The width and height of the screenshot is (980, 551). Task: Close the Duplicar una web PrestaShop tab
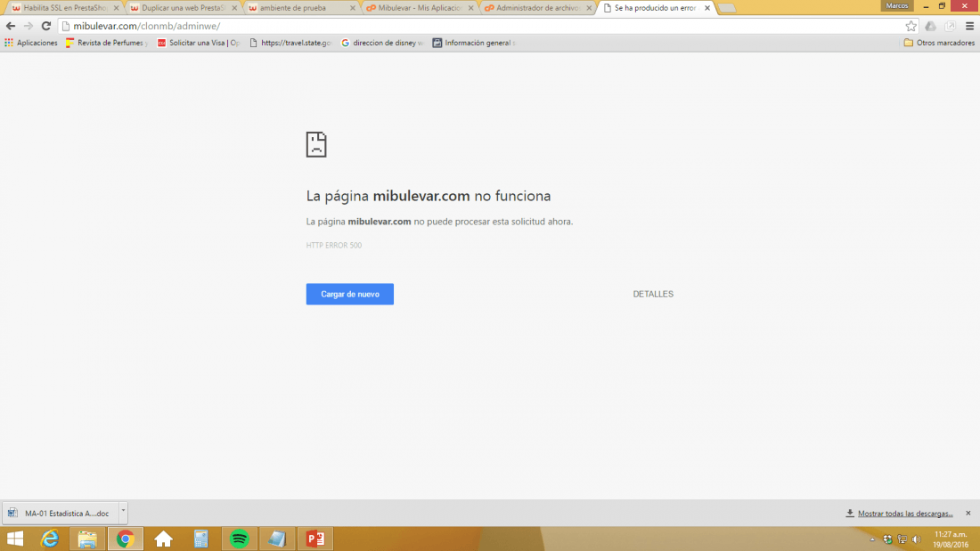pyautogui.click(x=234, y=8)
